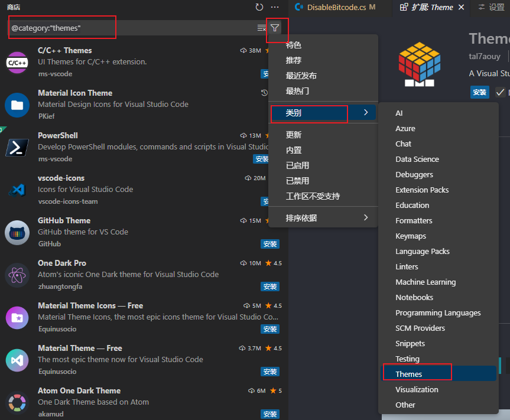Choose the Linters category
Screen dimensions: 510x420
438,266
